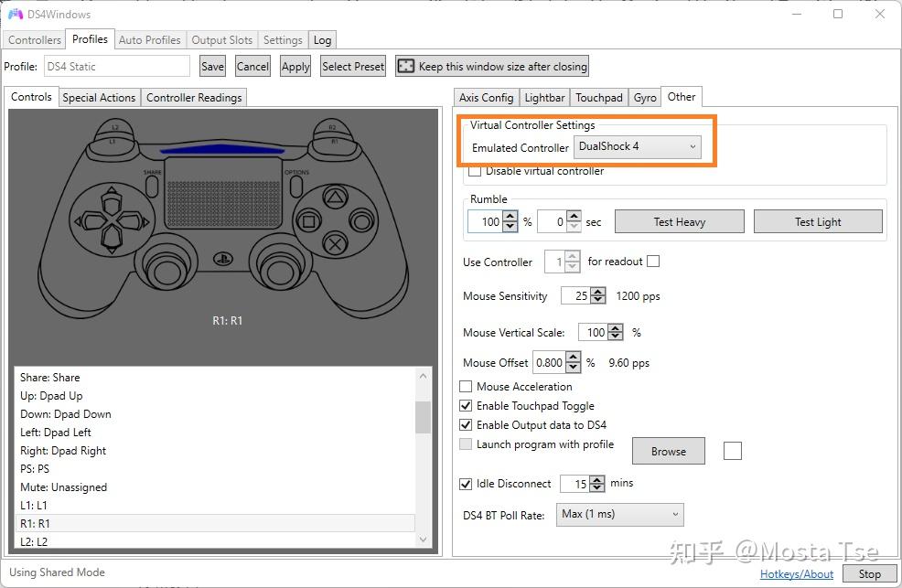Click the OPTIONS button on the controller diagram
Image resolution: width=902 pixels, height=588 pixels.
tap(295, 187)
